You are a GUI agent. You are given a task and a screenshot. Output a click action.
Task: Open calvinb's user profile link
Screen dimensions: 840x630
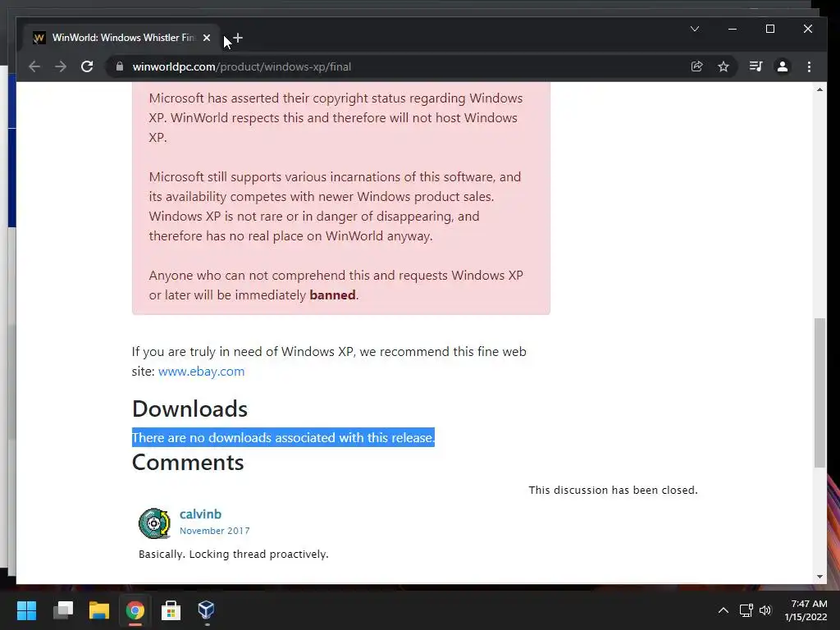pos(200,514)
